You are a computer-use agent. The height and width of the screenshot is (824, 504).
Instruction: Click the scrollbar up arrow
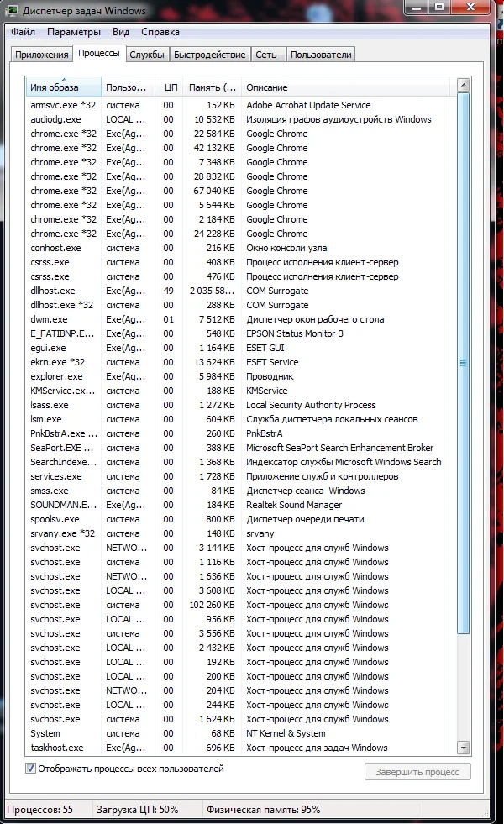[463, 85]
